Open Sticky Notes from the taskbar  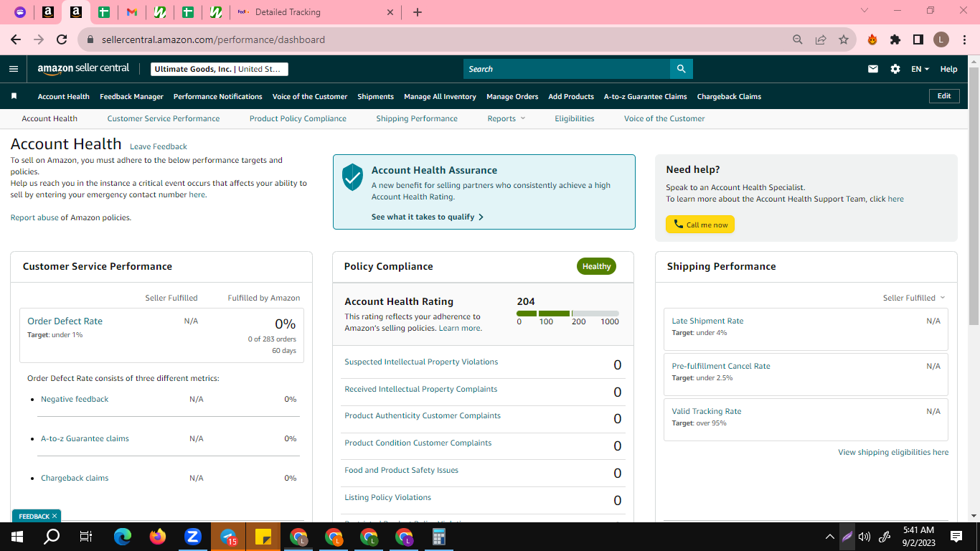click(x=263, y=537)
